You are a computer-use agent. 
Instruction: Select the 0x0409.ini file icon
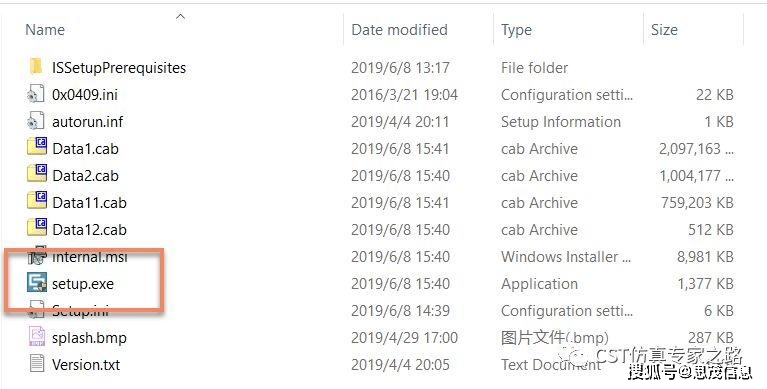(x=36, y=94)
